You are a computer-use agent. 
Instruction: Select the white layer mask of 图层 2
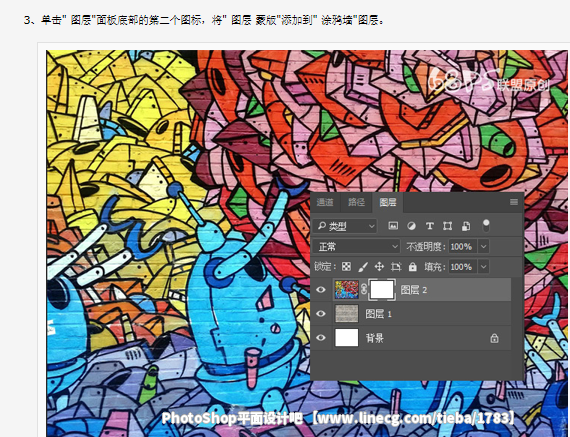(382, 290)
